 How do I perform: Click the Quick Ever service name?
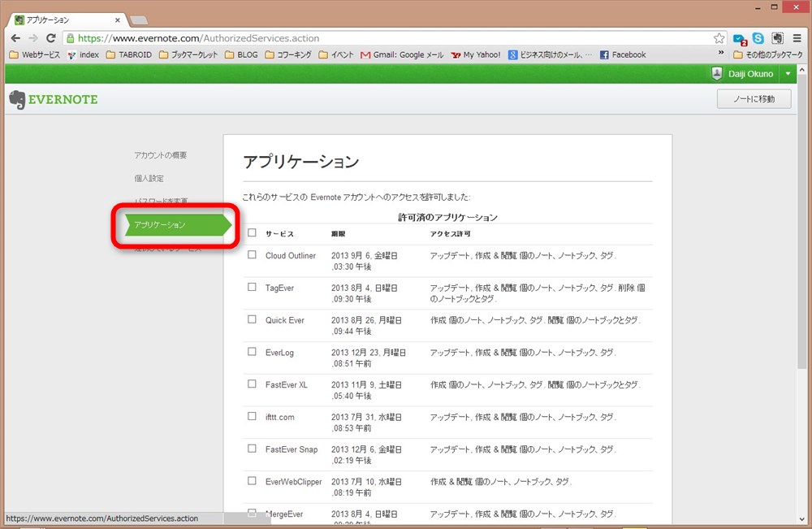pos(285,320)
